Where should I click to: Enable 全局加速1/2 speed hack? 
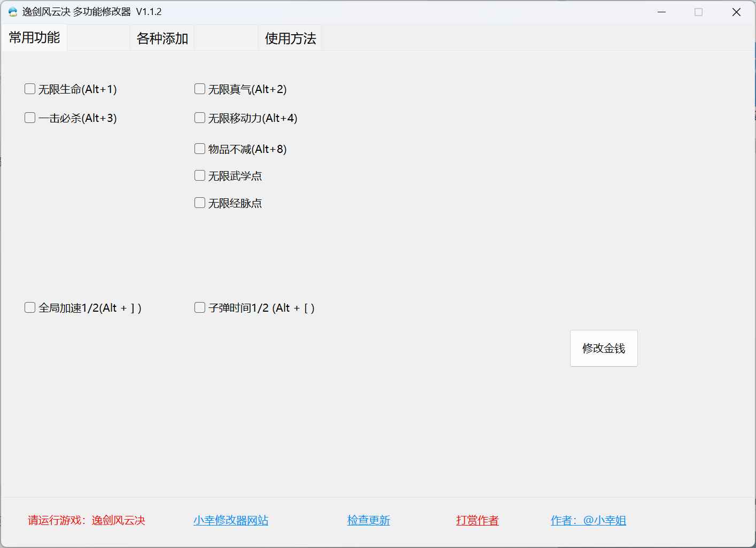pos(30,307)
